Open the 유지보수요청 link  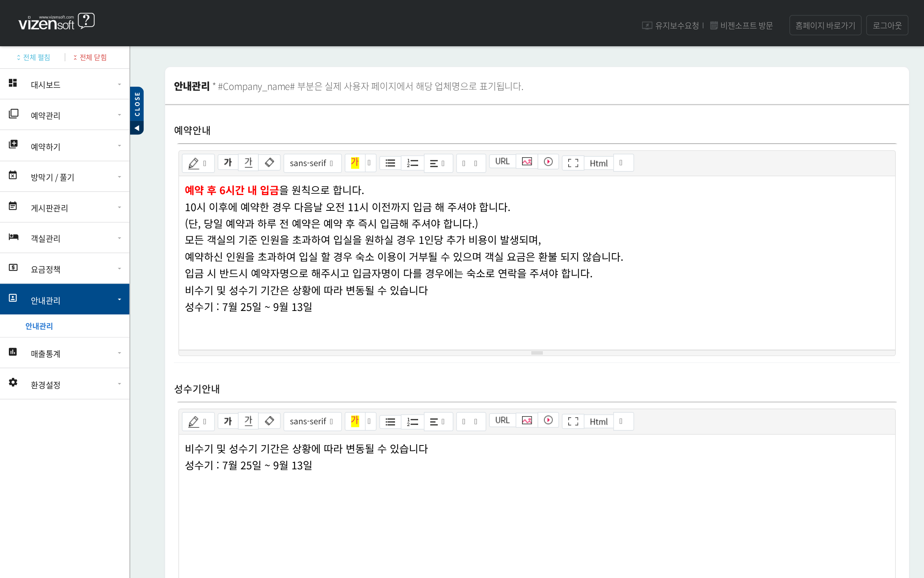pos(671,25)
